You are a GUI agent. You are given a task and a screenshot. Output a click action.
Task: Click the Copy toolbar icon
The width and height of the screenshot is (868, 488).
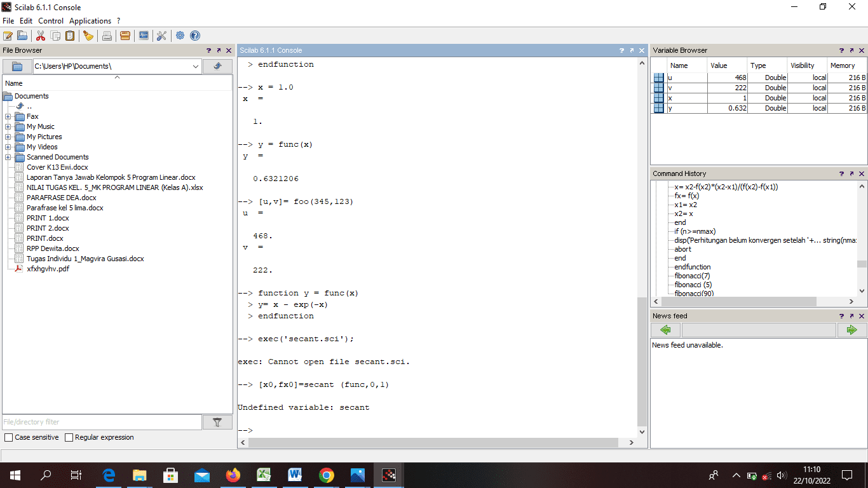coord(55,36)
